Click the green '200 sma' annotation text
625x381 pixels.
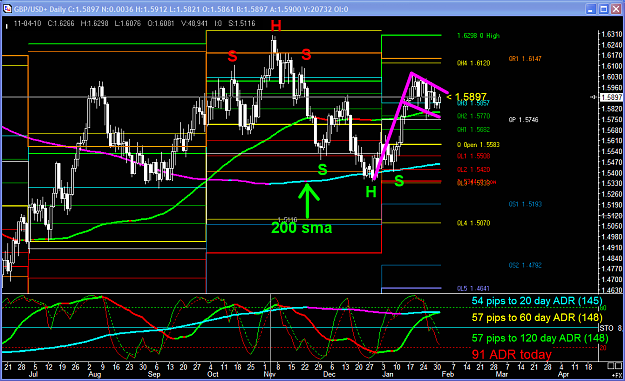(x=302, y=228)
